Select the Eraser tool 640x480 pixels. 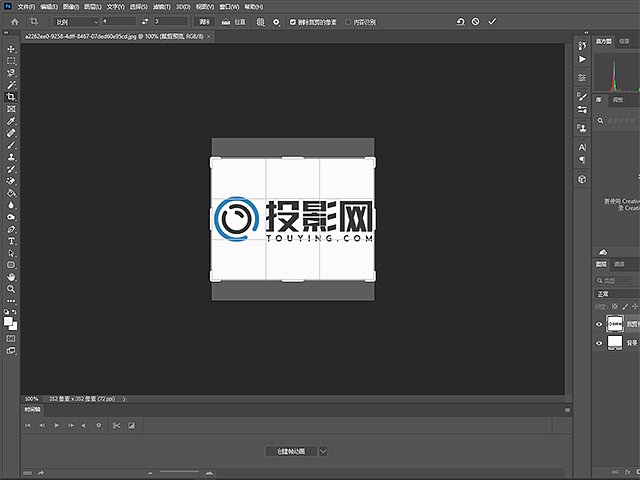click(11, 181)
